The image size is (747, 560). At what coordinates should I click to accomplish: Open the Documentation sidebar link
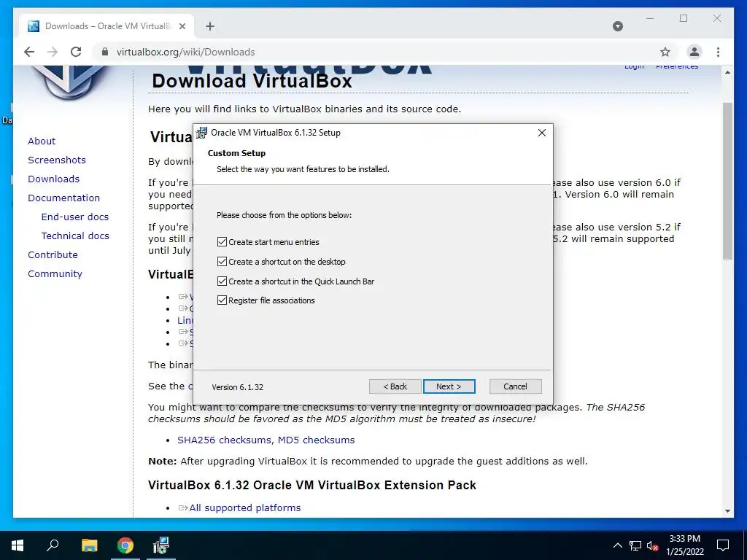[x=64, y=198]
